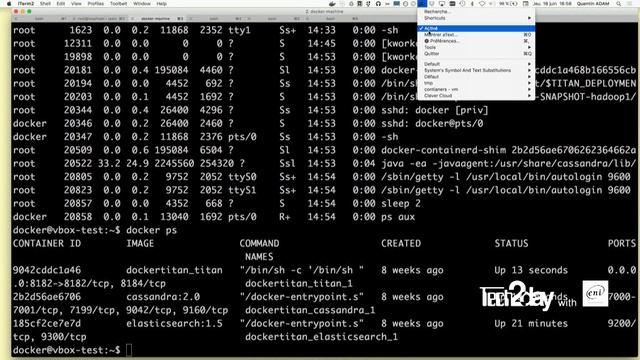
Task: Click container ID 9042cddc1a46
Action: click(47, 270)
